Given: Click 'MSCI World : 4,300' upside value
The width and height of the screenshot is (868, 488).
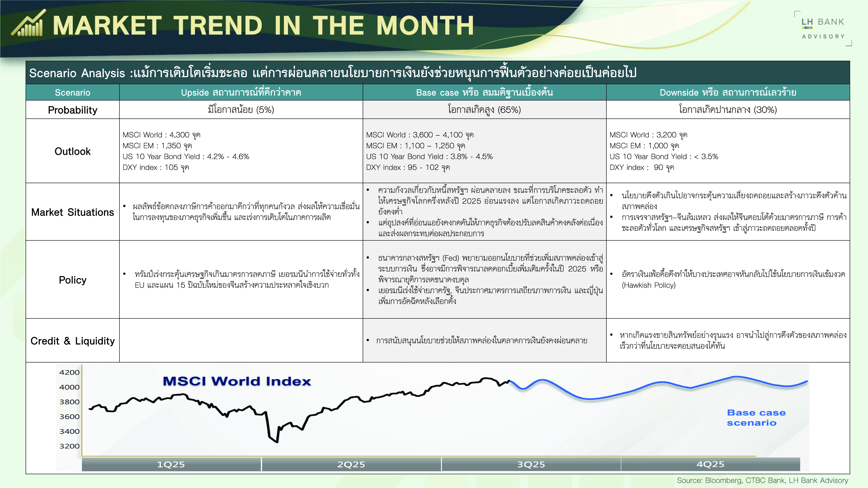Looking at the screenshot, I should [161, 135].
